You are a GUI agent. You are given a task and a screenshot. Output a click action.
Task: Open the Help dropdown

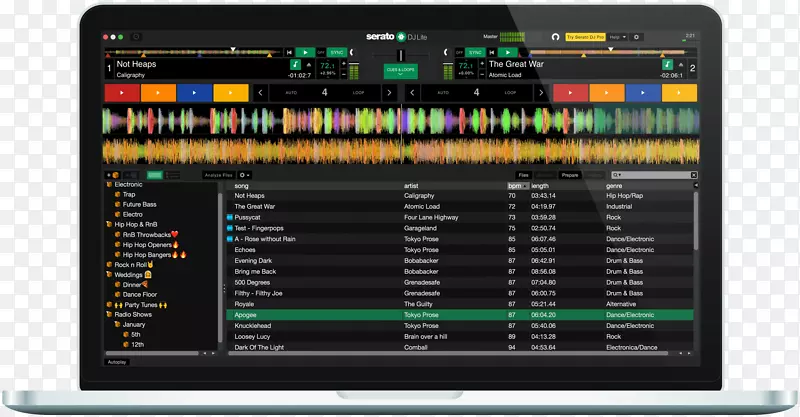(x=617, y=37)
